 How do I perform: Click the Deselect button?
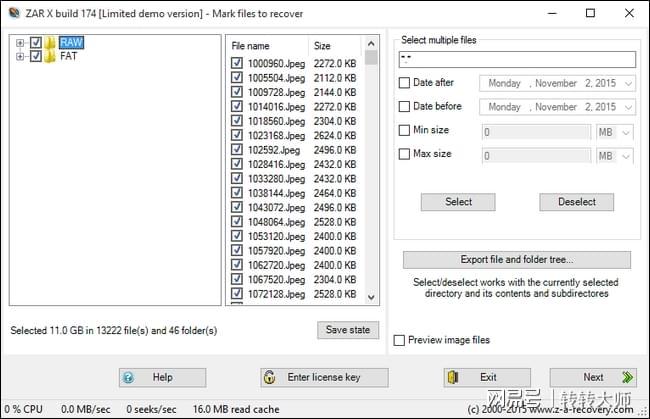click(x=577, y=202)
